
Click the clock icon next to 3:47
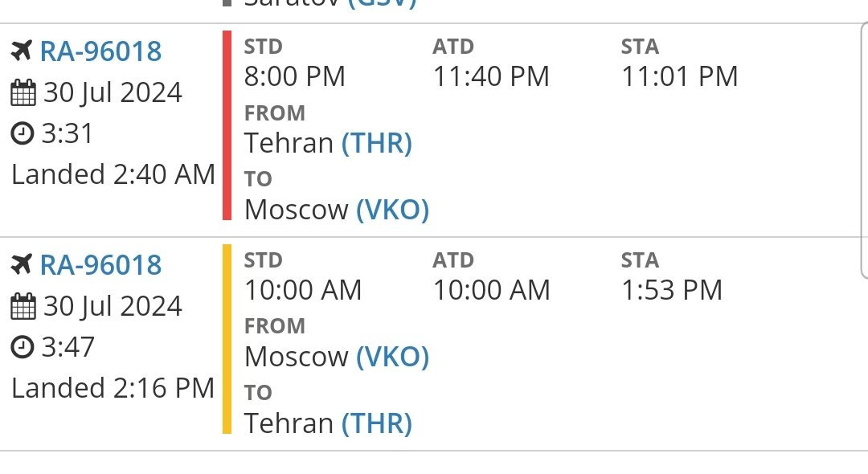[23, 347]
